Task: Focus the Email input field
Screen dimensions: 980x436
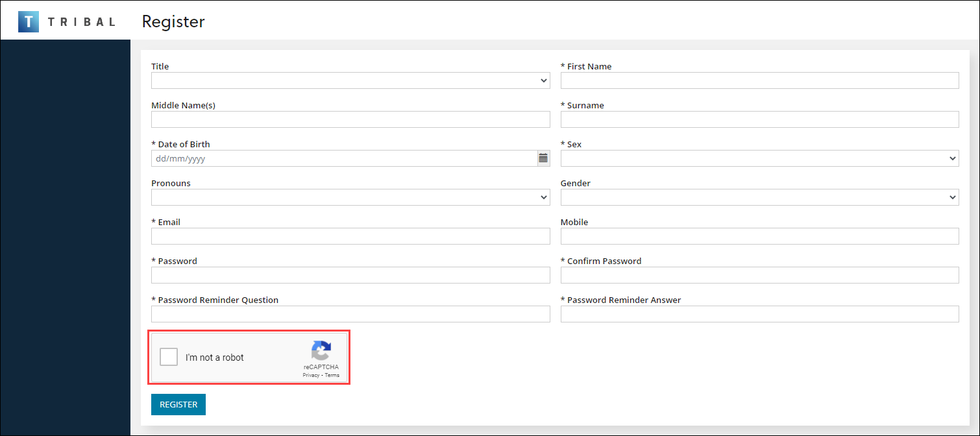Action: 350,236
